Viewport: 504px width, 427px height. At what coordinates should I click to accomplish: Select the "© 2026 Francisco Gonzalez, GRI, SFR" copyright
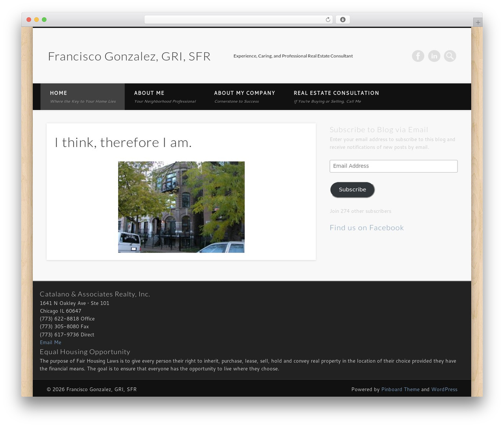coord(92,389)
